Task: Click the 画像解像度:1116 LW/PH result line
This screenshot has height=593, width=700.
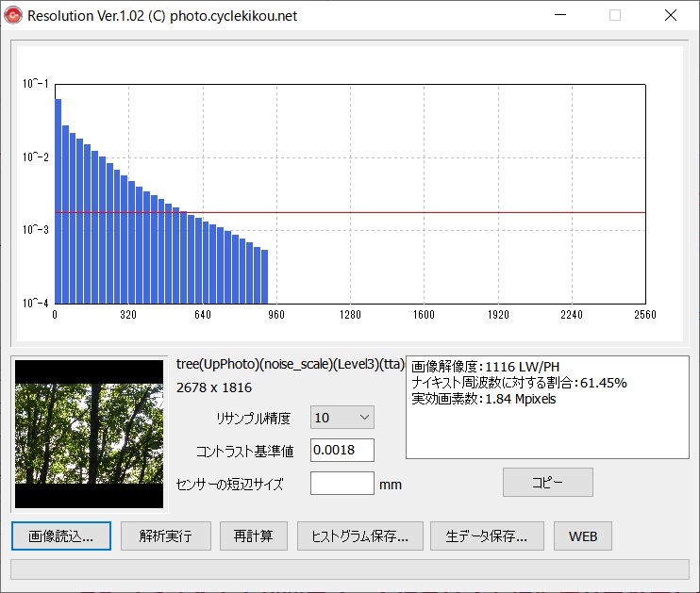Action: [485, 367]
